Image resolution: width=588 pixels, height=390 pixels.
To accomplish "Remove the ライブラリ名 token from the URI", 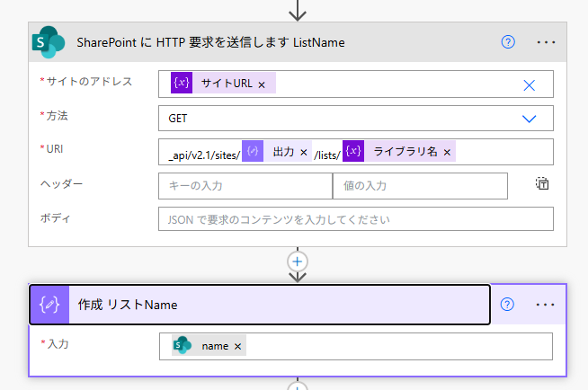I will click(x=446, y=152).
